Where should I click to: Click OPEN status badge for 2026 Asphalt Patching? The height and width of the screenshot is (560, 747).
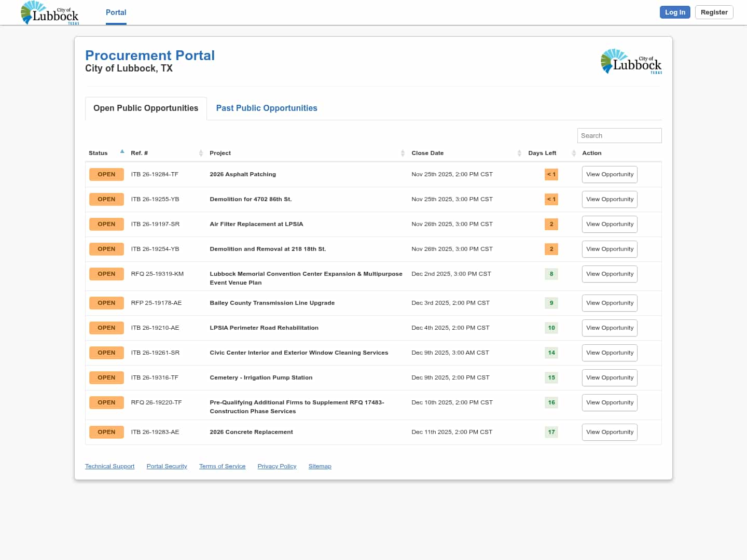106,174
